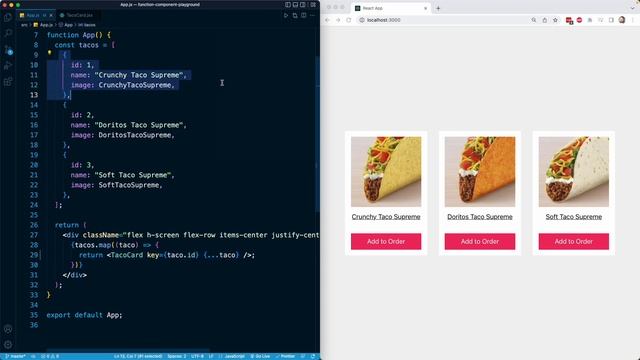Click the line and column indicator
640x360 pixels.
pos(138,356)
